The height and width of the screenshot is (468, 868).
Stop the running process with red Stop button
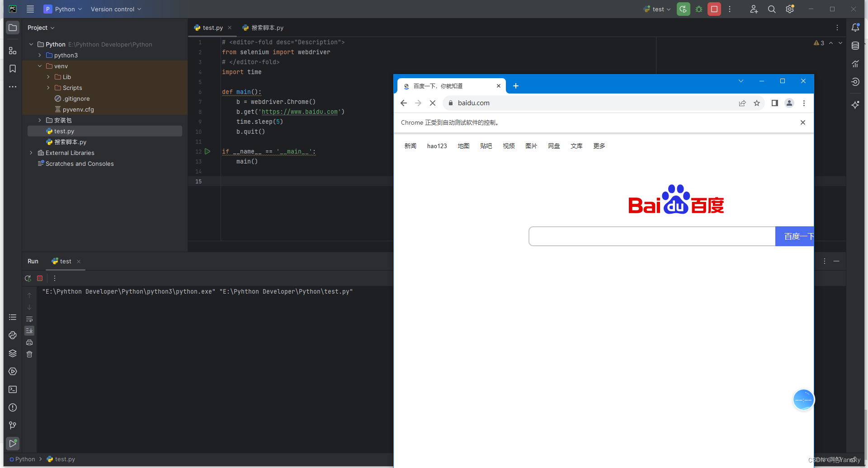714,9
